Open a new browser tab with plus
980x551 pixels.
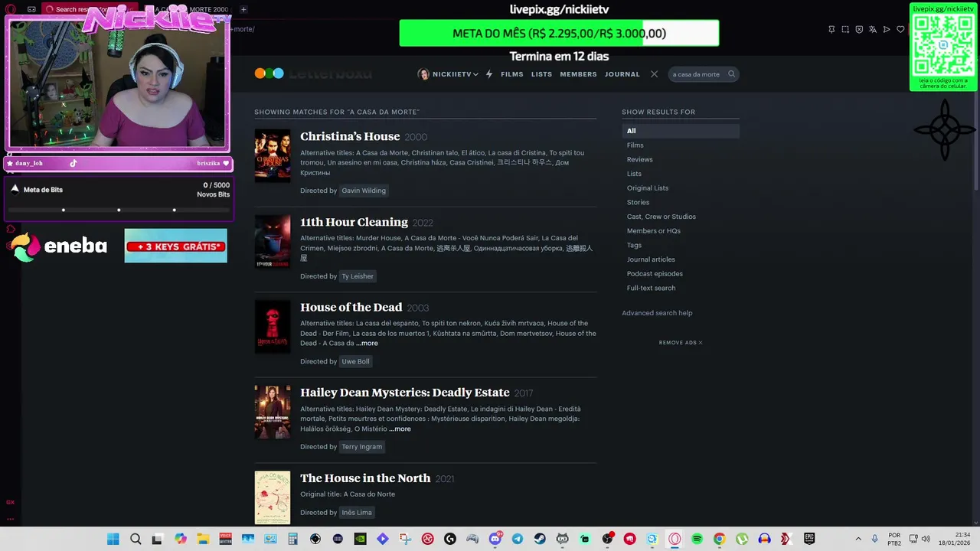pos(243,9)
